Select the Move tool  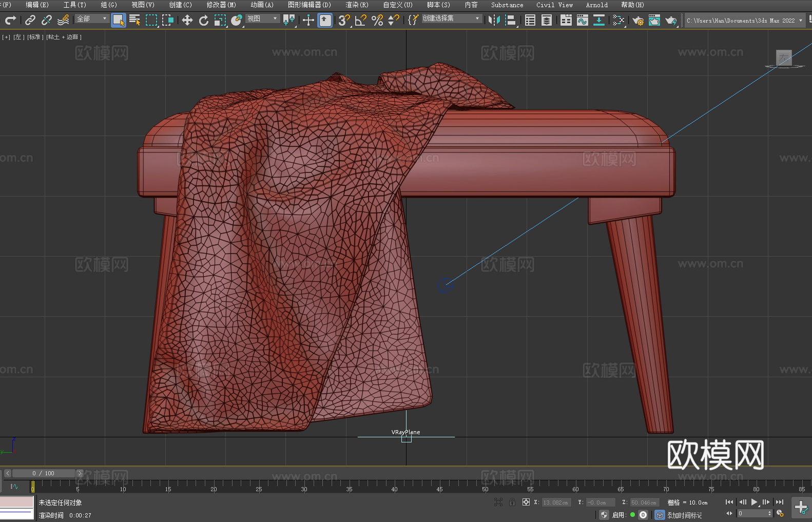(187, 20)
